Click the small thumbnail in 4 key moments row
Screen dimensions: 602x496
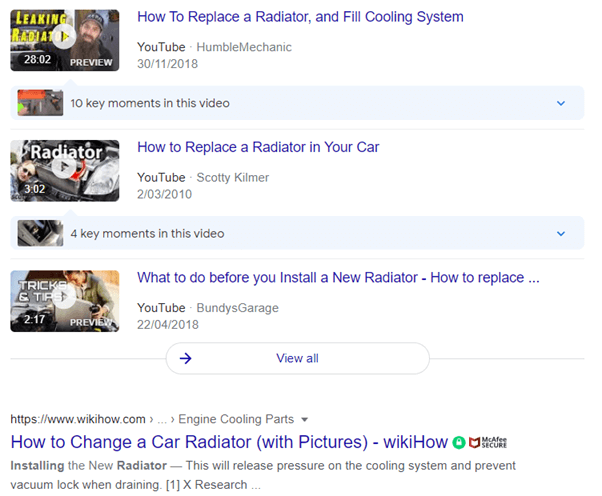(x=40, y=233)
